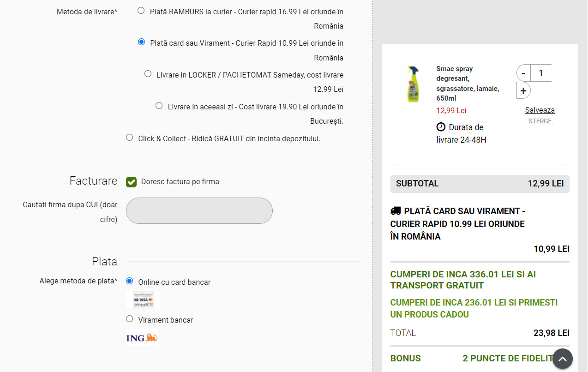Click the Visa Mastercard payment logo
588x372 pixels.
point(143,300)
